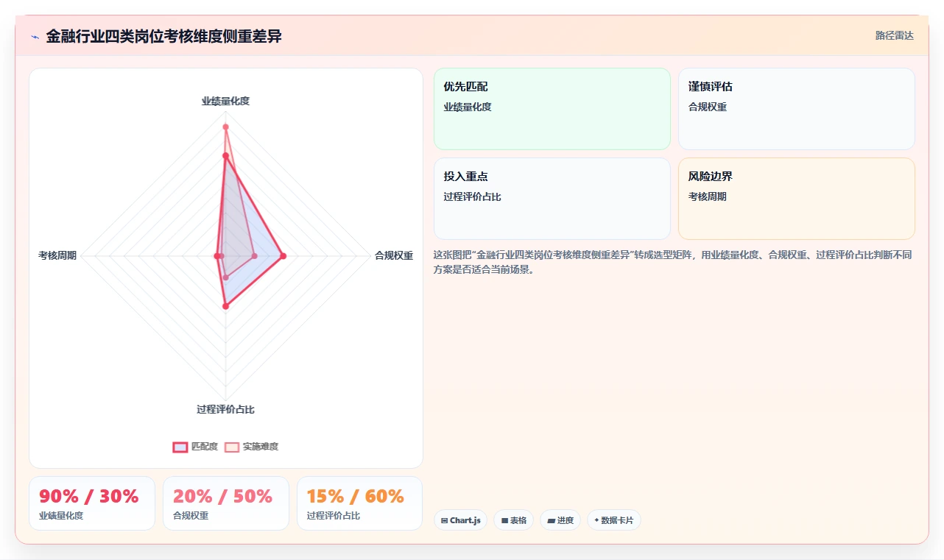The width and height of the screenshot is (944, 560).
Task: Click 实施难度 data point on 合规权重 axis
Action: [x=255, y=256]
